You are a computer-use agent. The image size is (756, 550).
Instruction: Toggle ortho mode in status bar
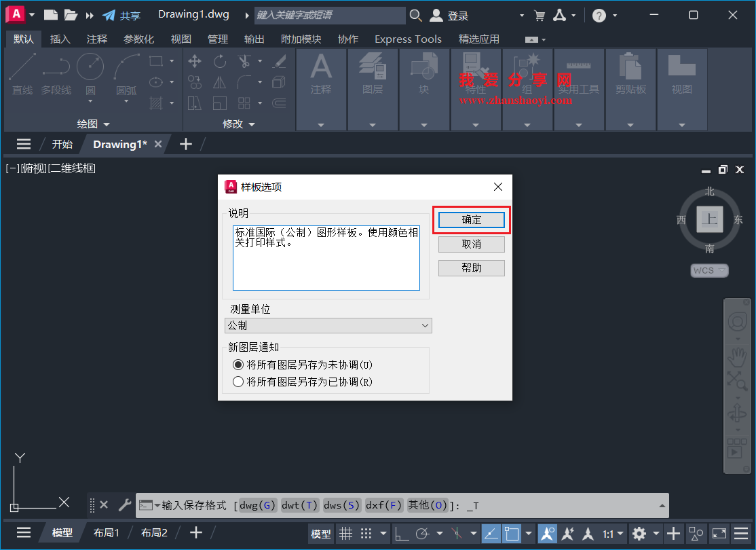click(x=402, y=534)
